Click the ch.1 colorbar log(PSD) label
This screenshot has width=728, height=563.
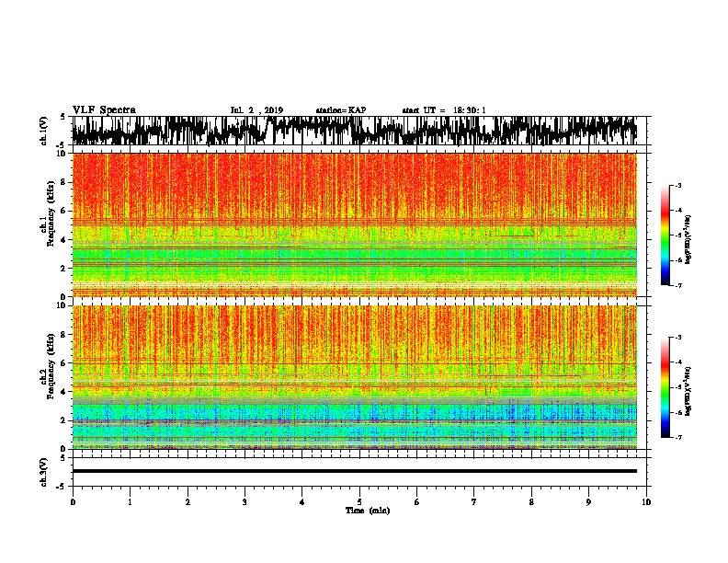(x=688, y=240)
